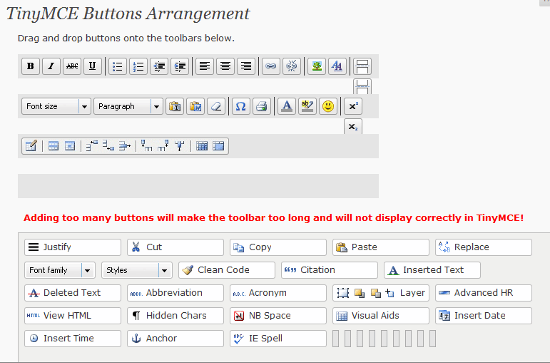Click the Paste as Text clipboard icon
Viewport: 550px width, 363px height.
(x=174, y=106)
